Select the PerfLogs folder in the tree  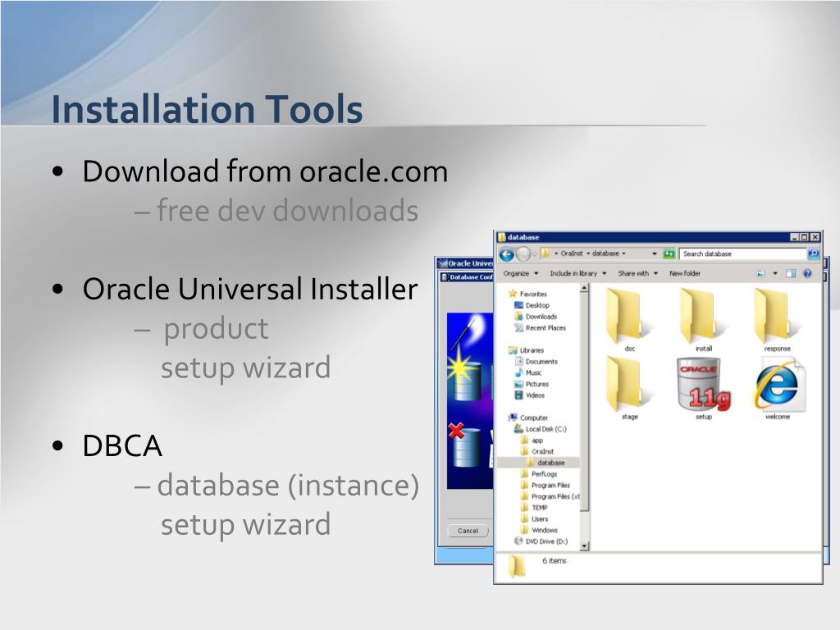point(539,474)
